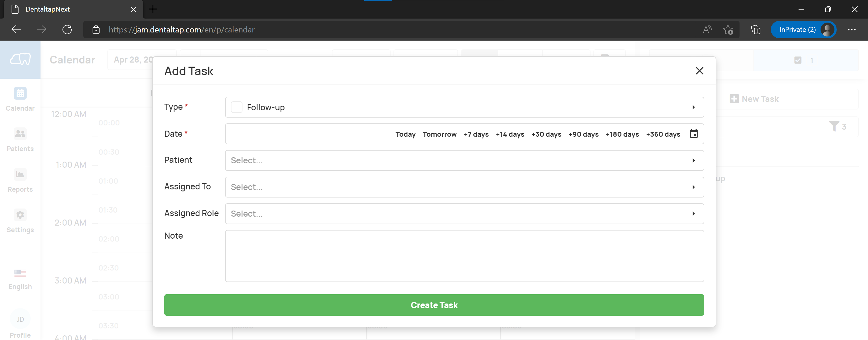Refresh the browser page
Screen dimensions: 868x340
[67, 29]
